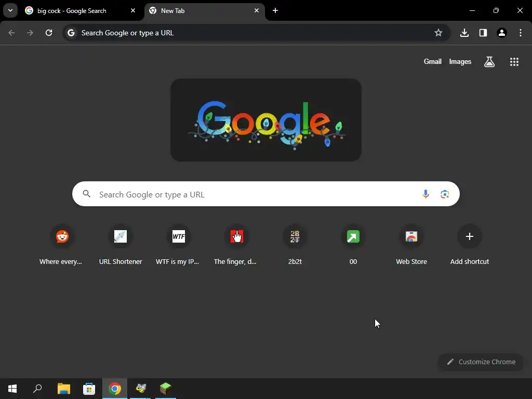Open Windows taskbar search
Viewport: 532px width, 399px height.
point(37,389)
